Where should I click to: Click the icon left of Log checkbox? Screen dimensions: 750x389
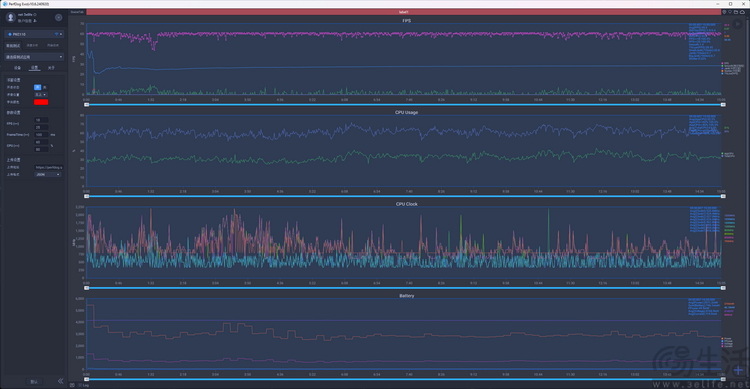(72, 385)
